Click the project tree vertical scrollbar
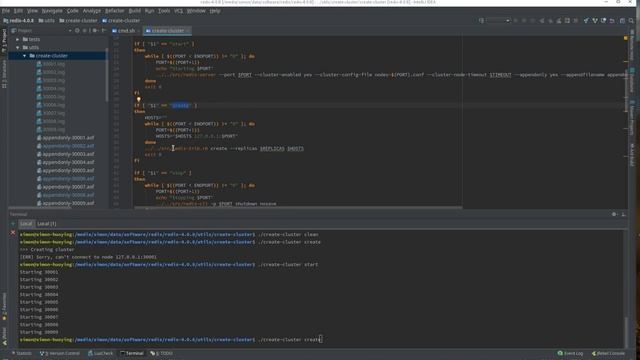The height and width of the screenshot is (360, 640). [x=107, y=76]
